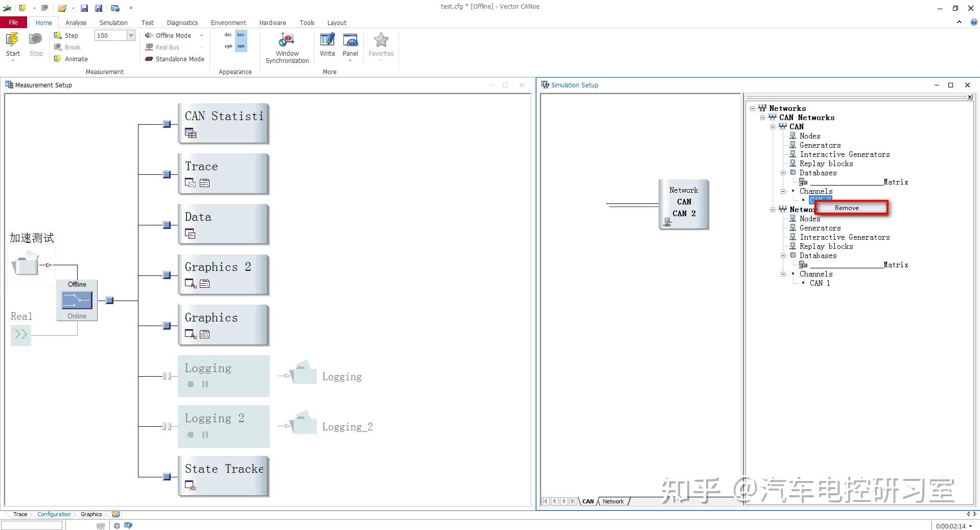The height and width of the screenshot is (530, 980).
Task: Collapse the first CAN network's Databases node
Action: coord(783,173)
